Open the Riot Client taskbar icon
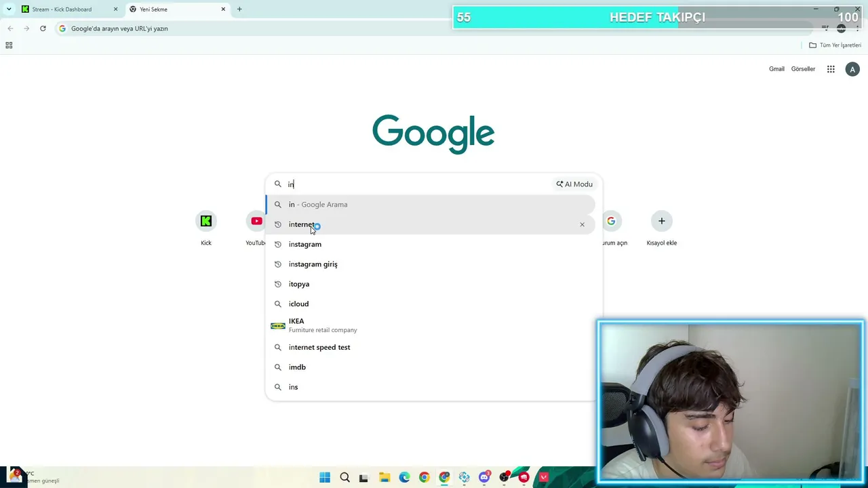Viewport: 868px width, 488px height. click(524, 477)
